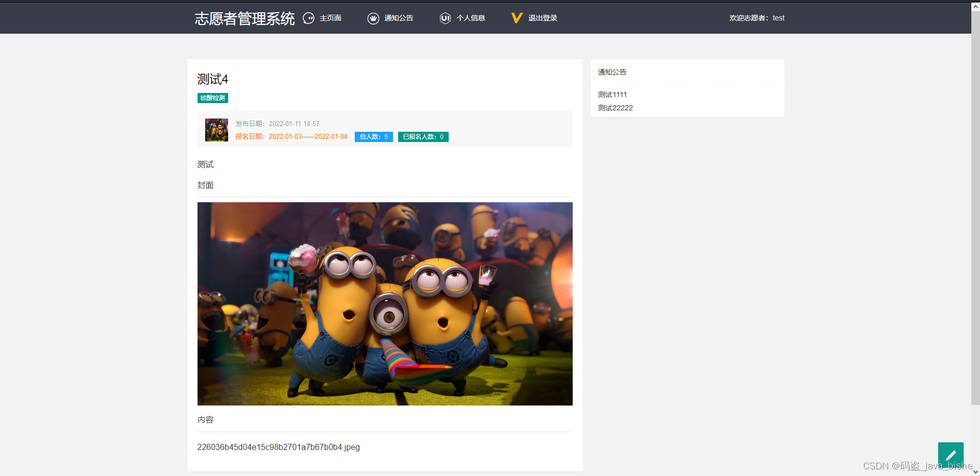Click the 已报名人数: 0 badge
This screenshot has height=476, width=980.
click(423, 137)
